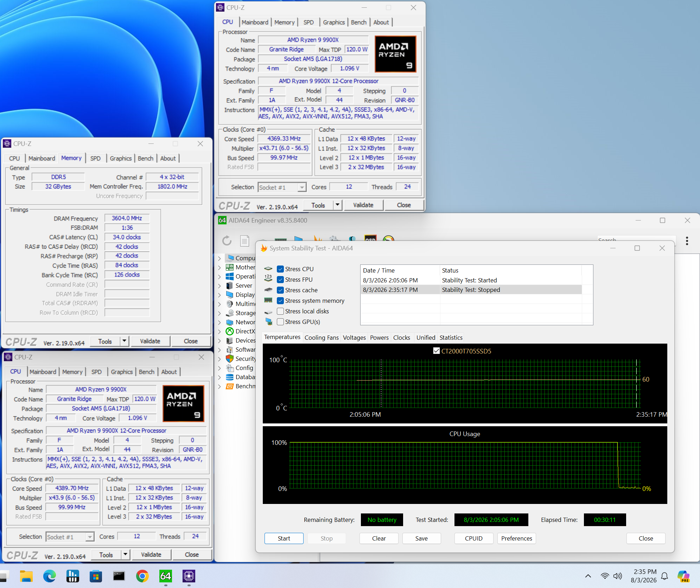Open stability test Preferences

coord(516,538)
